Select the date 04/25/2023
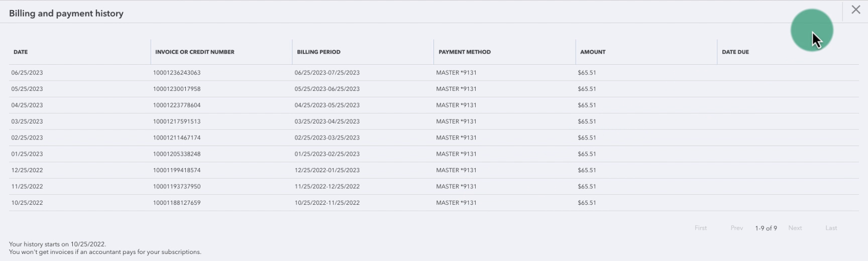The image size is (868, 261). coord(27,105)
